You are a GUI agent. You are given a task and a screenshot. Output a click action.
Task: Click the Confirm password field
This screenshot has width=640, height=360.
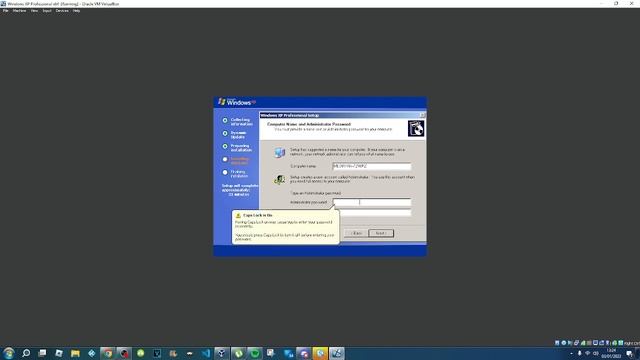pos(375,213)
